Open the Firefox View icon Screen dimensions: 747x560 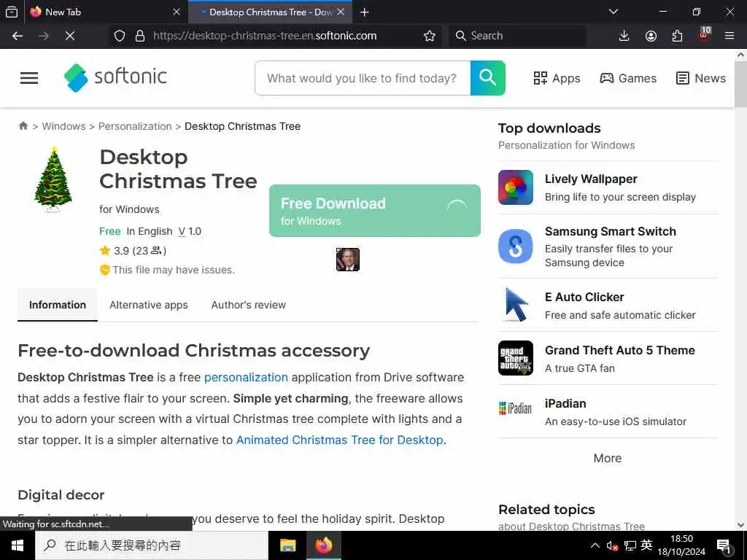[12, 12]
